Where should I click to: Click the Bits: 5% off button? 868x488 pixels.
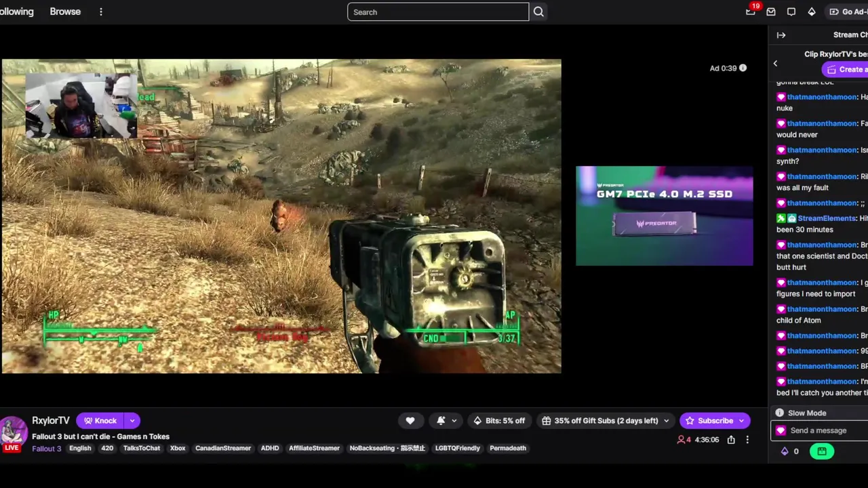[499, 421]
